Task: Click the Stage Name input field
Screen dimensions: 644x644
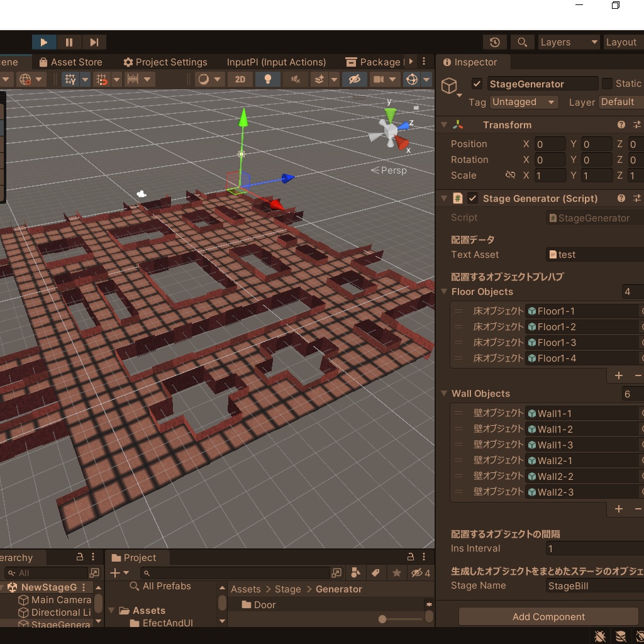Action: [594, 586]
